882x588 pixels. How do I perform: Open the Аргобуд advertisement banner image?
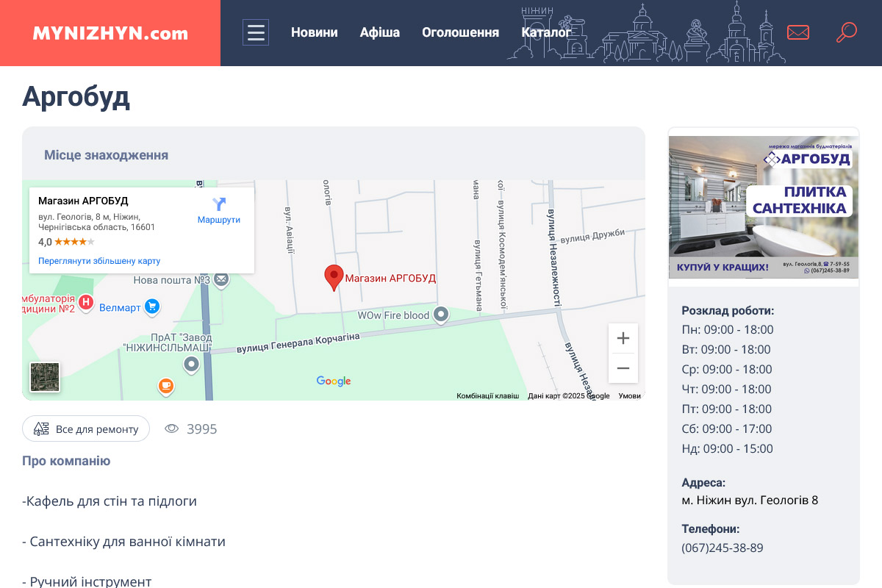763,207
